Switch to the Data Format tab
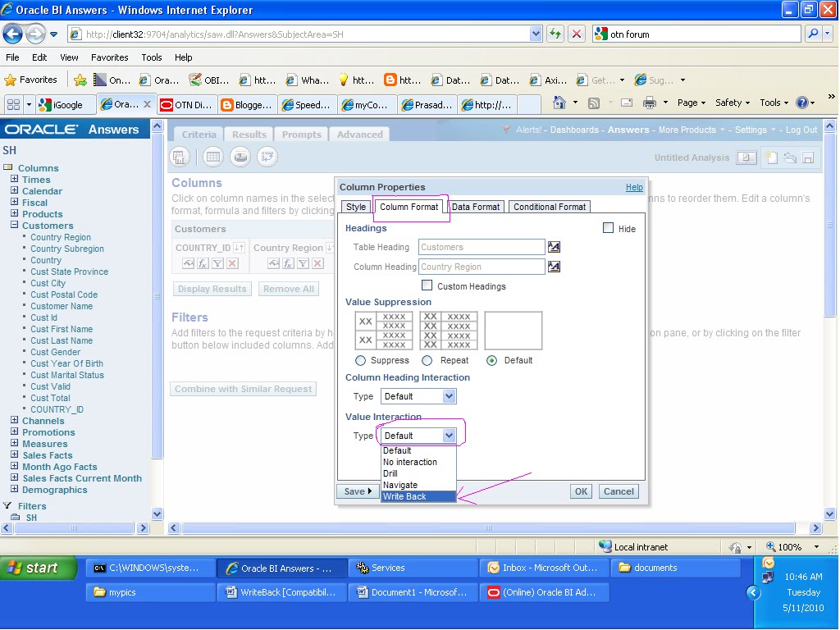 click(476, 207)
